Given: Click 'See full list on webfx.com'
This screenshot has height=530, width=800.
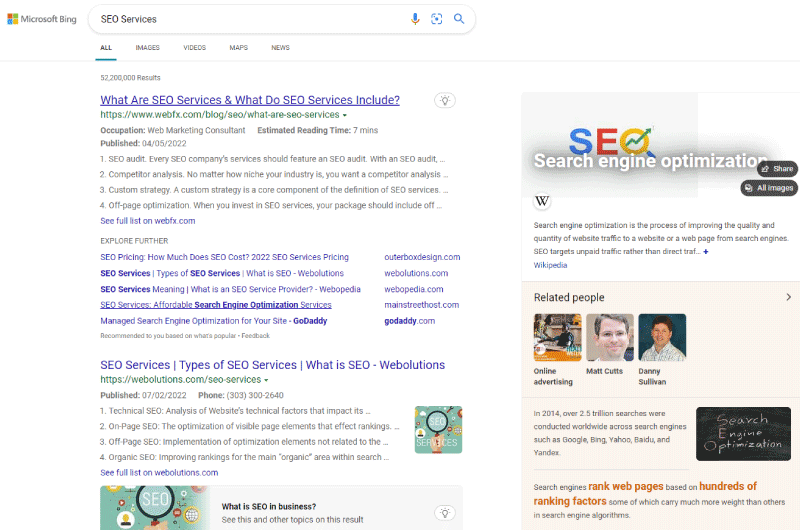Looking at the screenshot, I should click(147, 221).
